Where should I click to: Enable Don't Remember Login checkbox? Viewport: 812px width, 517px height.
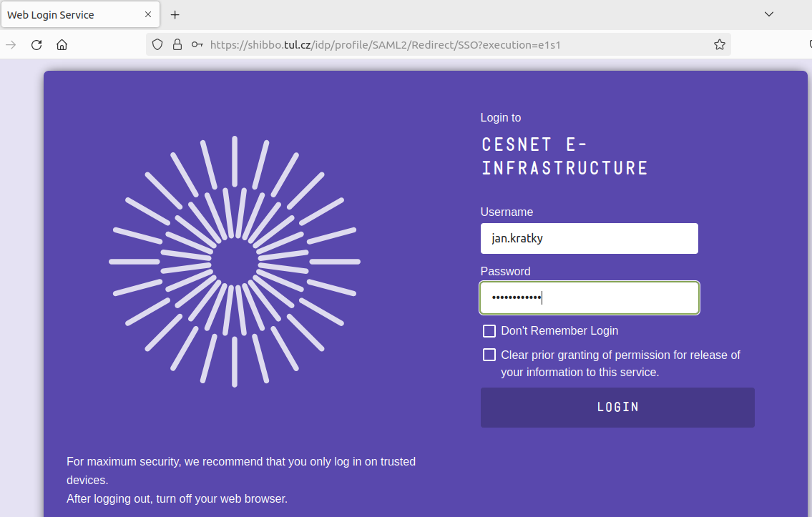(489, 330)
